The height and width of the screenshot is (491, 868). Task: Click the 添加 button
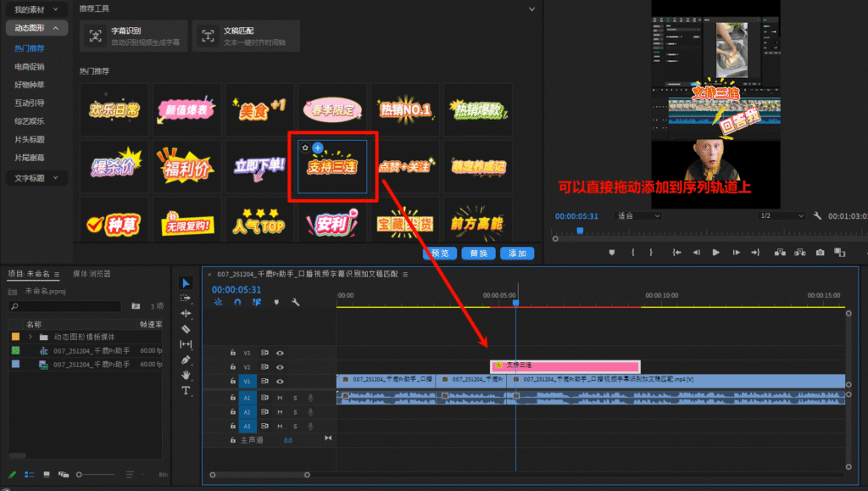(x=516, y=253)
